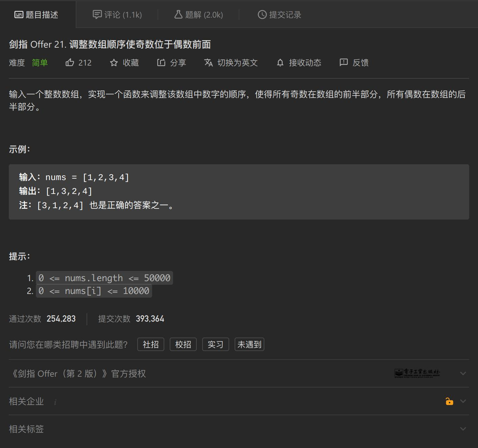The image size is (478, 448).
Task: Click the info icon next to 相关企业
Action: 55,402
